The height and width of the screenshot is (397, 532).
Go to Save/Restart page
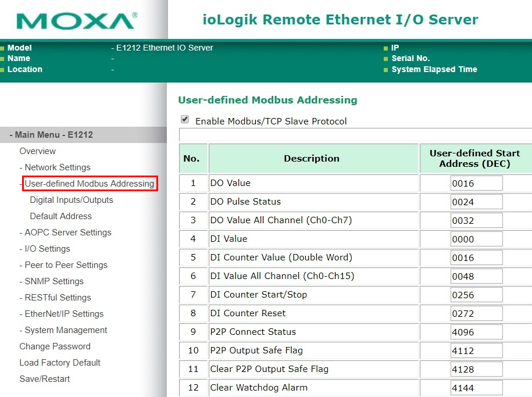(44, 379)
